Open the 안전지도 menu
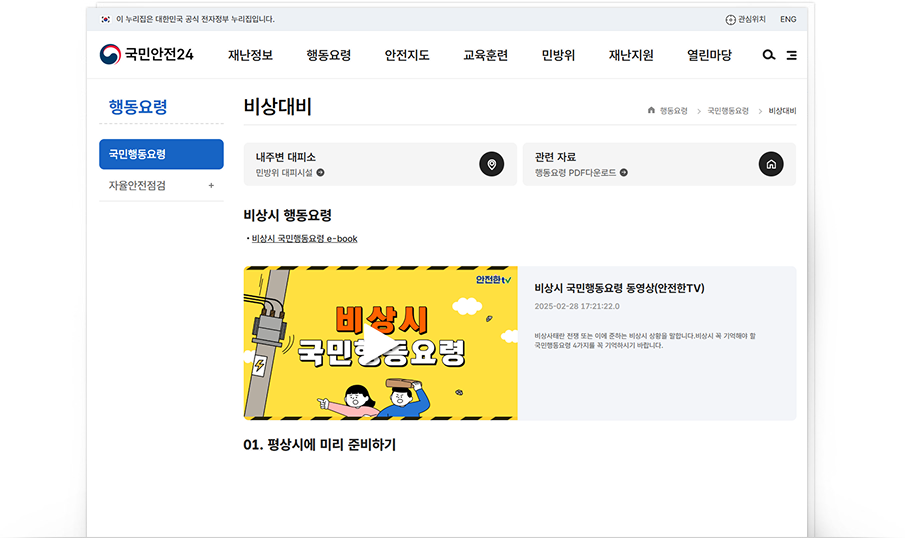The height and width of the screenshot is (538, 905). (407, 55)
